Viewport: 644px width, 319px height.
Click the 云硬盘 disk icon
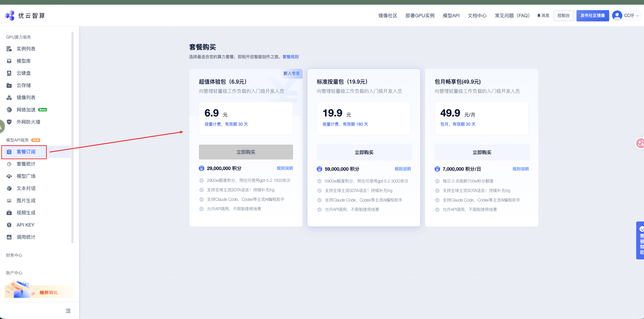(9, 73)
